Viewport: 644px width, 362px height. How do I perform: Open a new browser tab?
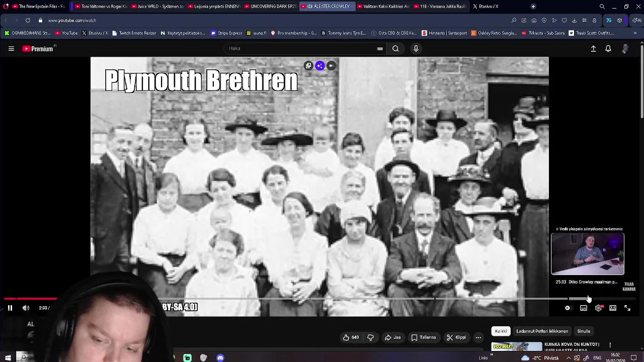533,7
